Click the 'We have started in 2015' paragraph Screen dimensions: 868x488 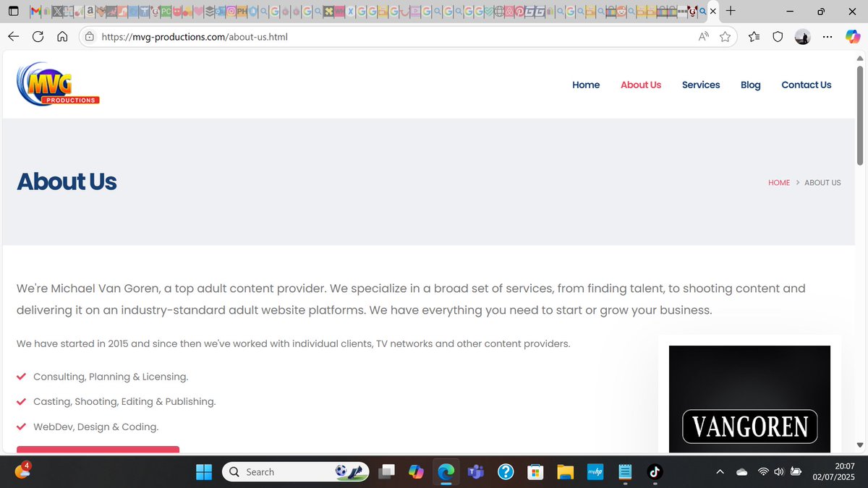[294, 343]
